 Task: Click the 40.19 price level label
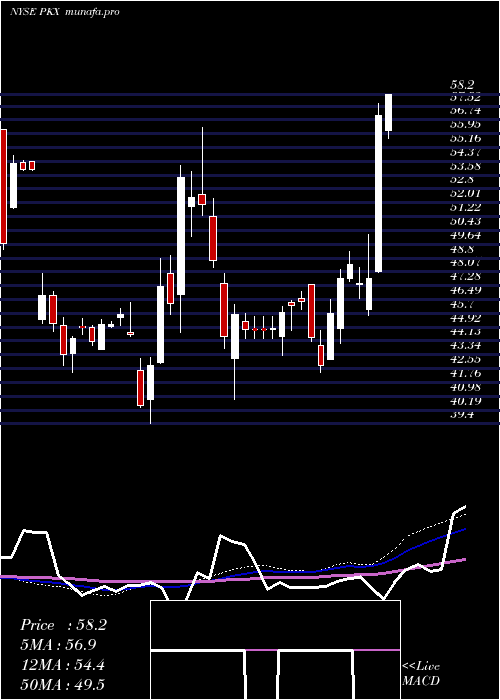coord(464,401)
